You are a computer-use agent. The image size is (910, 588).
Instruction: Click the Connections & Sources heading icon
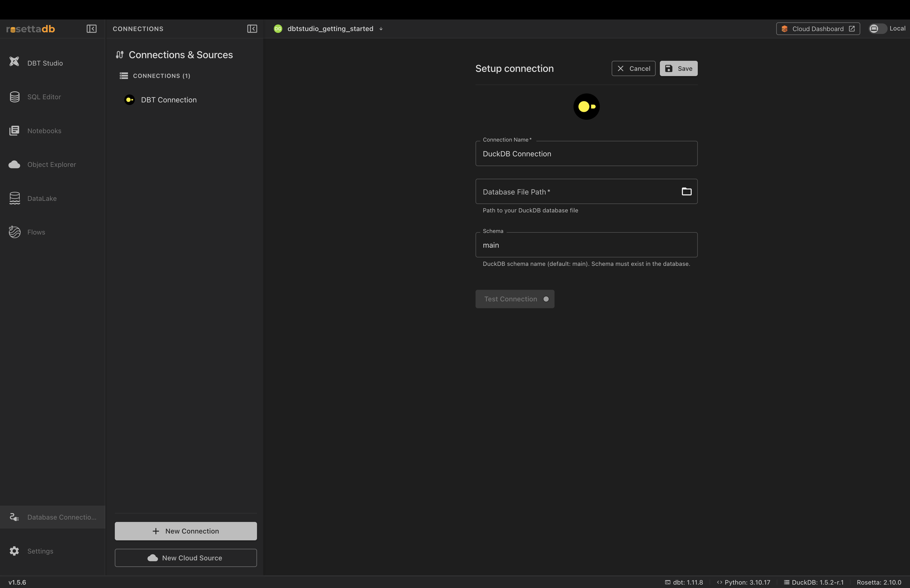tap(120, 54)
